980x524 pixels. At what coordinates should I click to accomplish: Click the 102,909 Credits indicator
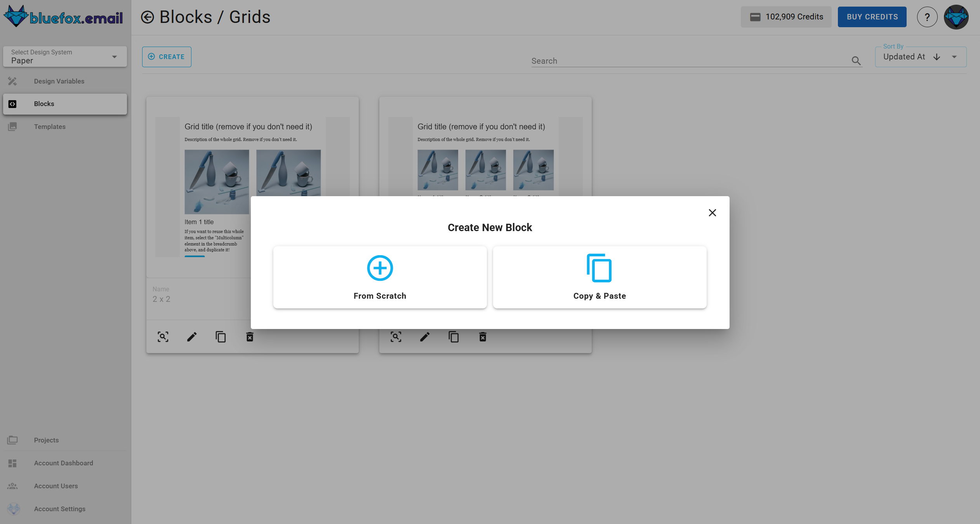click(786, 17)
